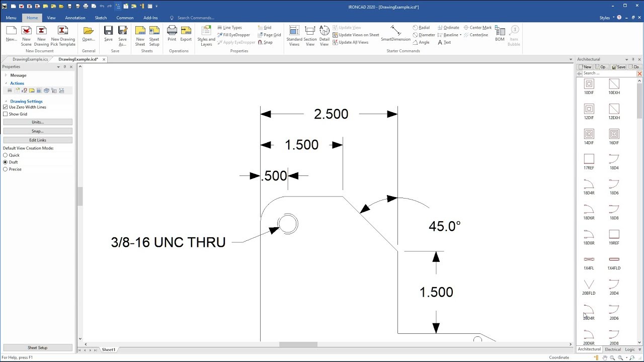Select the Text annotation tool

coord(444,42)
